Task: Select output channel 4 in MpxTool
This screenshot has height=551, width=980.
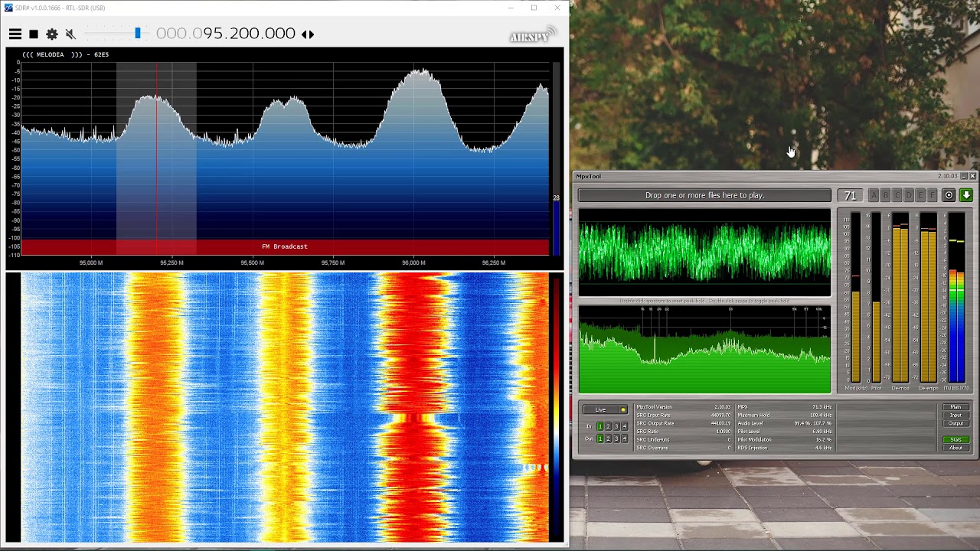Action: coord(625,439)
